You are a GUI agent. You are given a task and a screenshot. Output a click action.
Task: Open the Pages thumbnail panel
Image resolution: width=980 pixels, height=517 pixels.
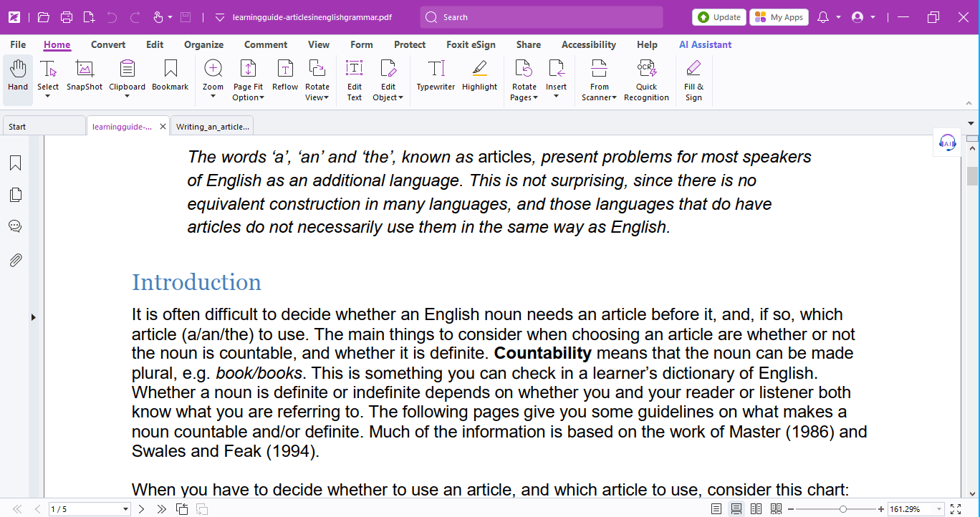click(15, 195)
